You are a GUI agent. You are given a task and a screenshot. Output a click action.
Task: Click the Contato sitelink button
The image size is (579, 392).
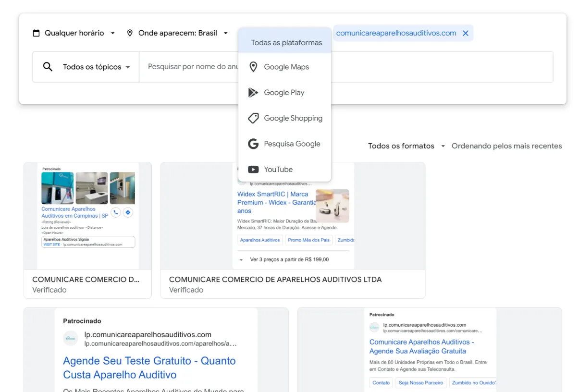tap(381, 382)
